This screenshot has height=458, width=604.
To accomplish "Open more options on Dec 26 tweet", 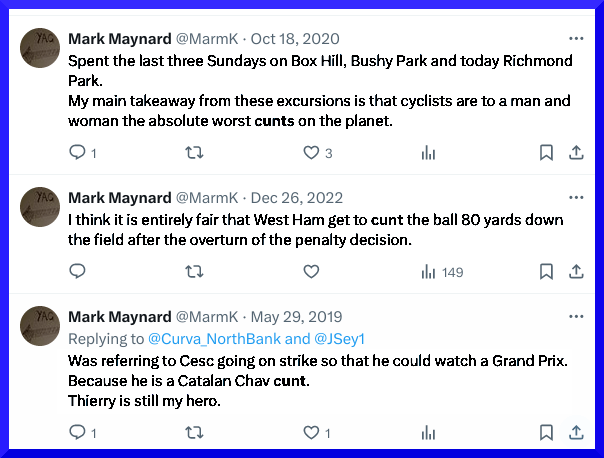I will point(576,197).
